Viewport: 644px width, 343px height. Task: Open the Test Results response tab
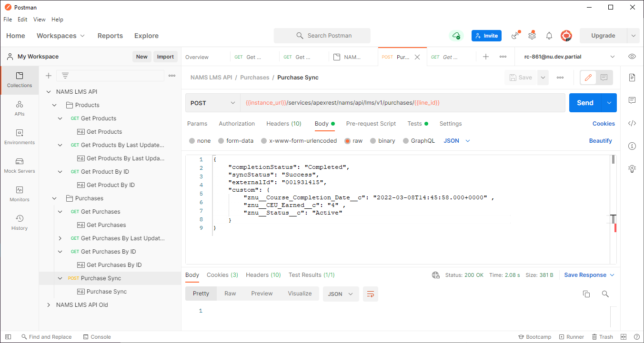click(x=312, y=275)
